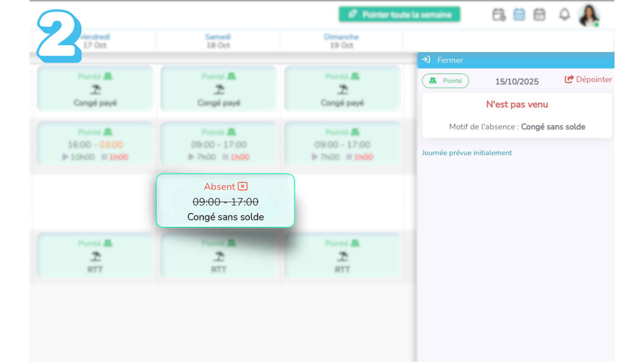Select Dimanche 19 Oct column header

coord(341,41)
